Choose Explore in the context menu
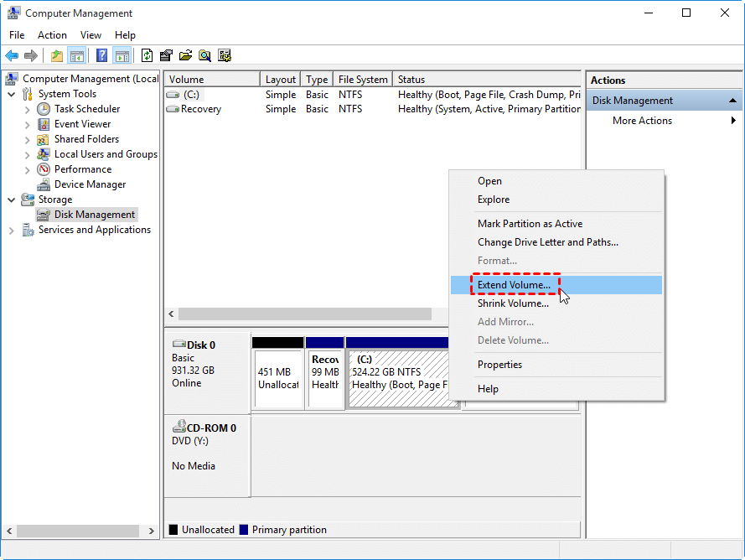 pyautogui.click(x=556, y=200)
